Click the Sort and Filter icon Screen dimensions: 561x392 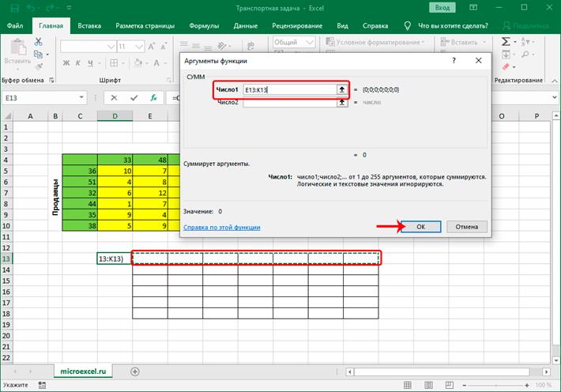(x=525, y=42)
